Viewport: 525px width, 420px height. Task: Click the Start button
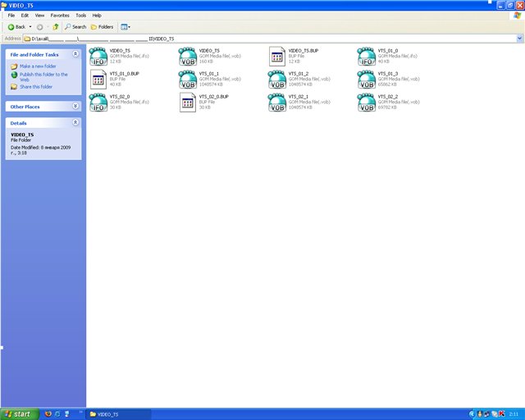click(x=19, y=414)
